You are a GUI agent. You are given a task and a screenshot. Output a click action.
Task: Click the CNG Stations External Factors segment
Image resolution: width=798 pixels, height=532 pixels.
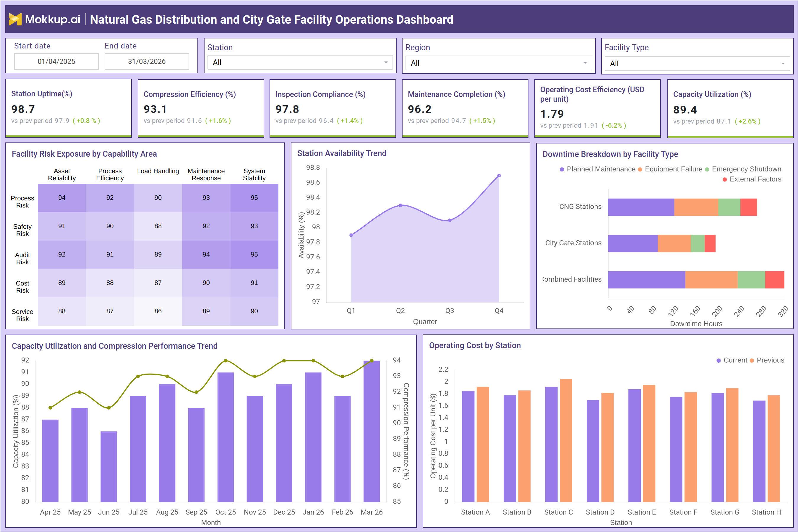click(748, 207)
